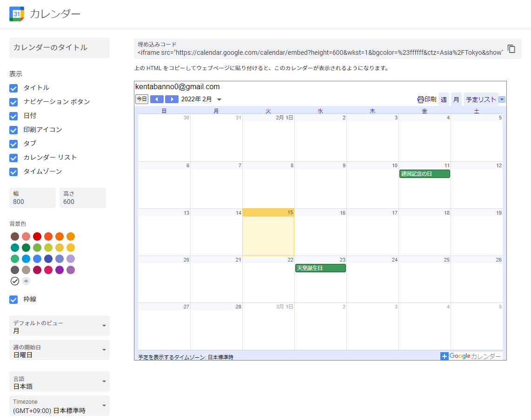This screenshot has width=531, height=420.
Task: Pick the dark gray background color swatch
Action: coord(15,270)
